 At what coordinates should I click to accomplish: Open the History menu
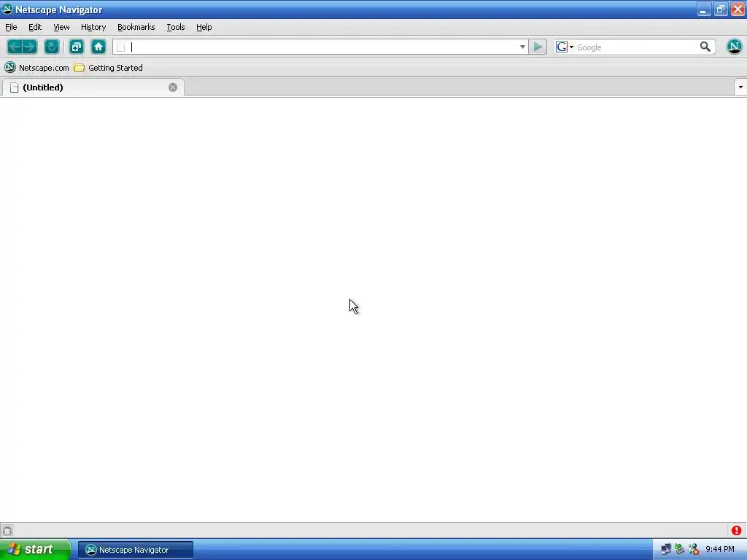[x=93, y=27]
